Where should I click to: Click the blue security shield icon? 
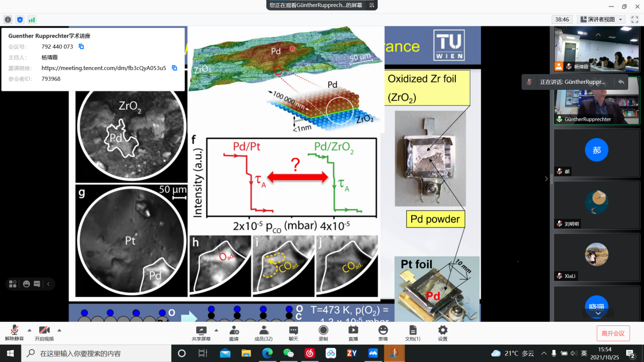20,19
